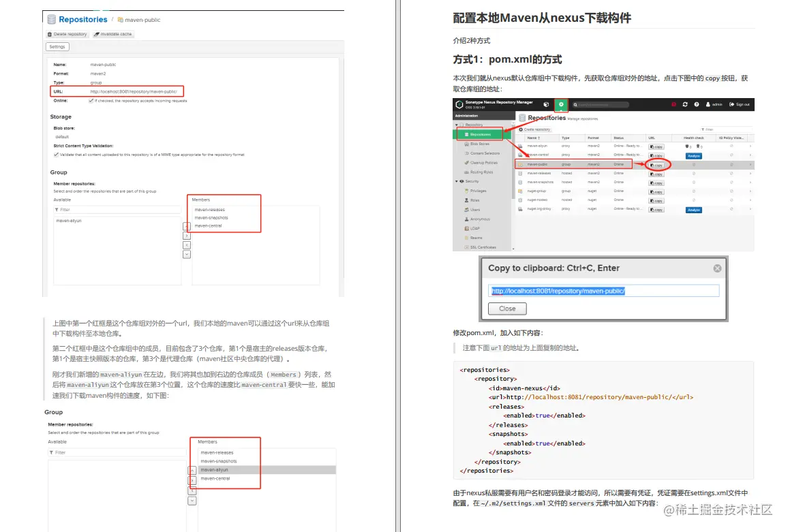Click the Delete repository button
Image resolution: width=788 pixels, height=532 pixels.
[66, 34]
